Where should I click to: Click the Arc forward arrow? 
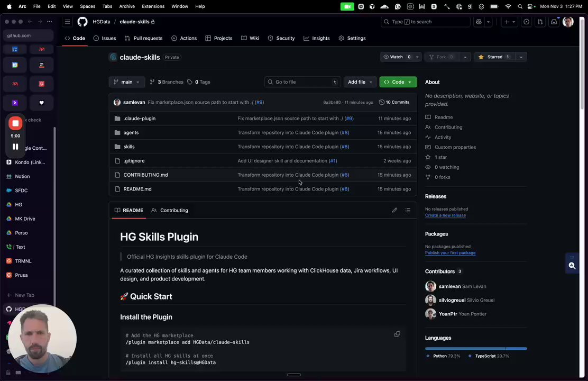[40, 22]
